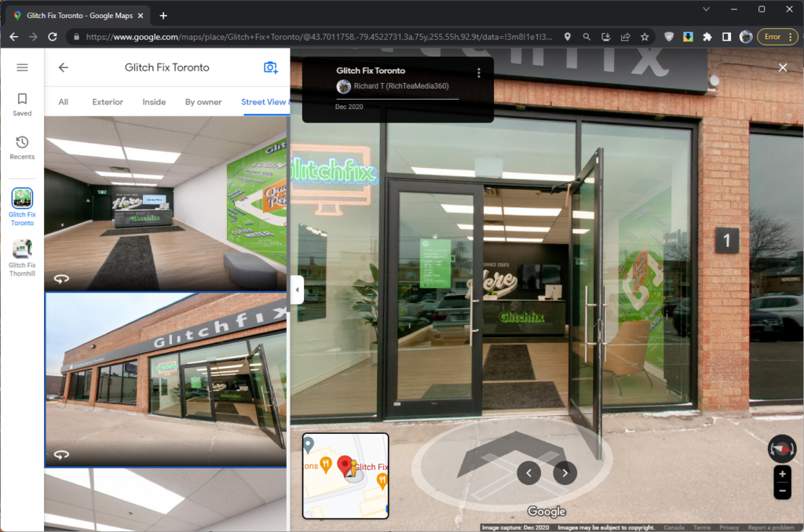The image size is (804, 532).
Task: Select the Street View tab
Action: coord(264,102)
